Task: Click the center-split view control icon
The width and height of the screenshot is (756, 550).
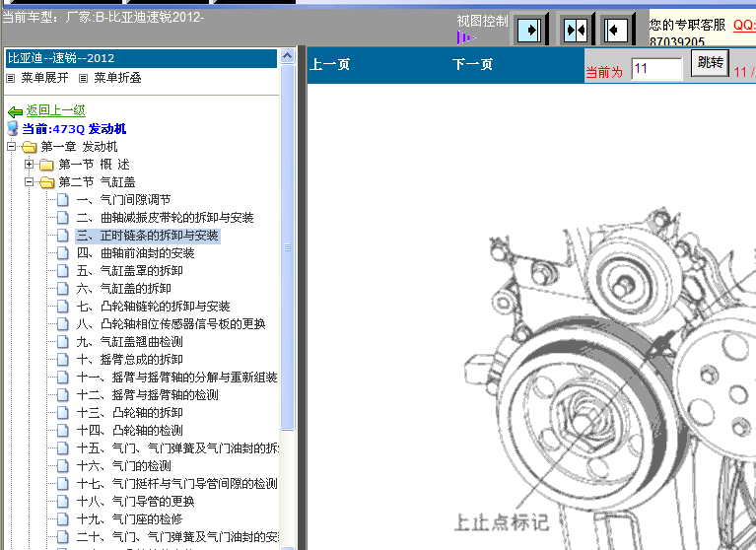Action: [x=576, y=30]
